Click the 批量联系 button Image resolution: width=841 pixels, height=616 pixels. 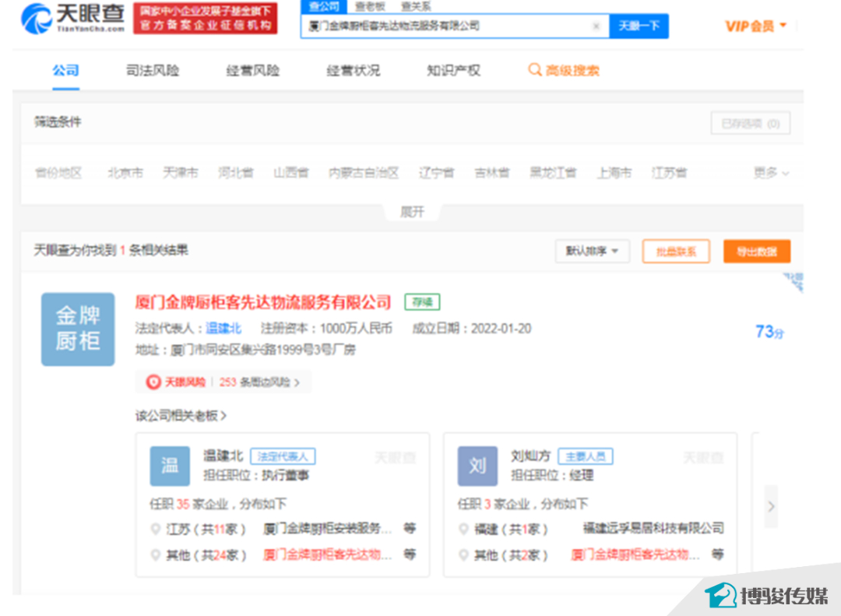coord(676,251)
